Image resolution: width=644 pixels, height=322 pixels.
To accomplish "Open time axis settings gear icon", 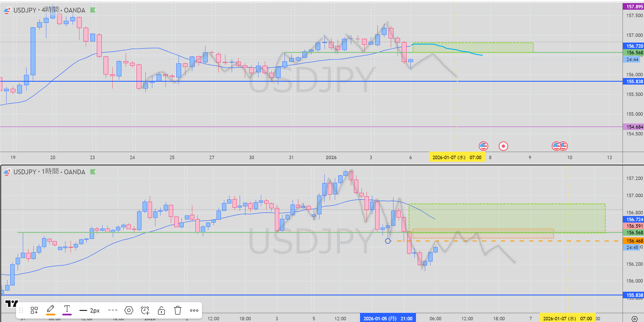I will coord(634,319).
